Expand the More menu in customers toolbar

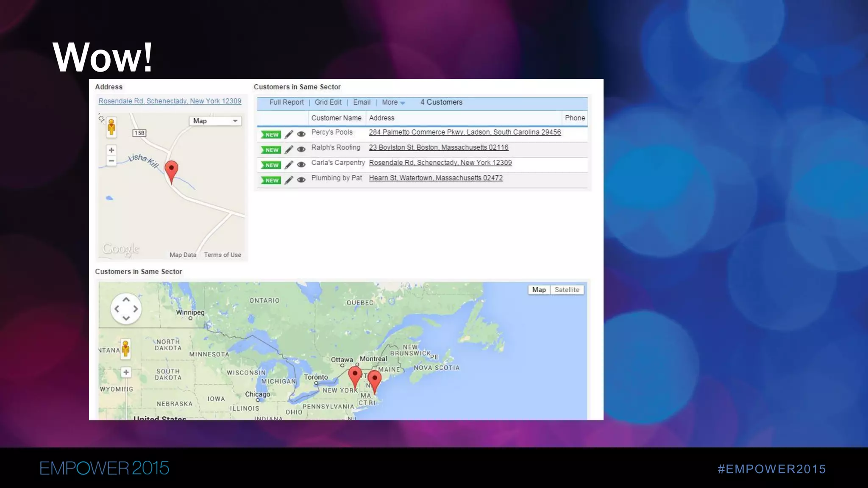393,103
